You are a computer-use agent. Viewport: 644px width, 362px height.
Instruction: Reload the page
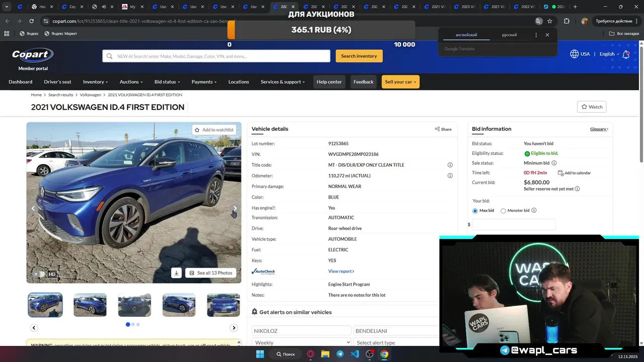coord(31,21)
